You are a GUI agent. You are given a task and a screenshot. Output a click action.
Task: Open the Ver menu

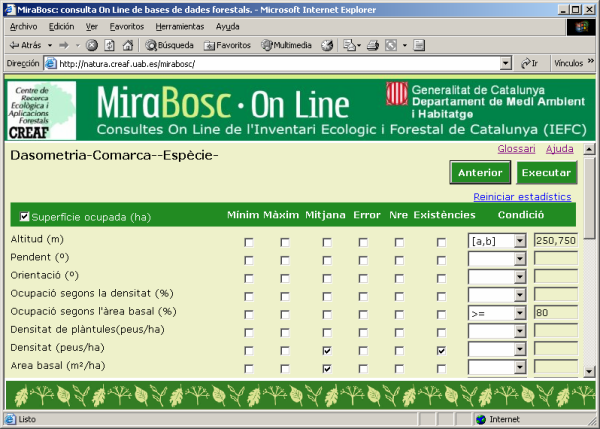click(91, 27)
